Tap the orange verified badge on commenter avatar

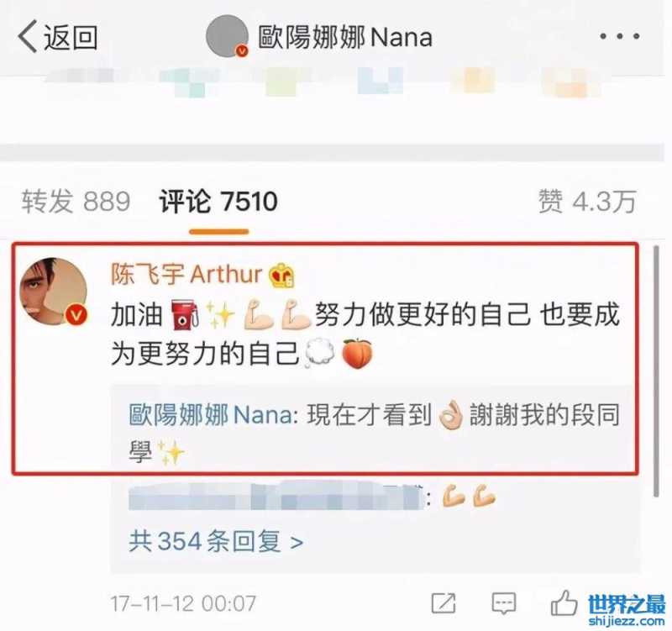tap(76, 316)
